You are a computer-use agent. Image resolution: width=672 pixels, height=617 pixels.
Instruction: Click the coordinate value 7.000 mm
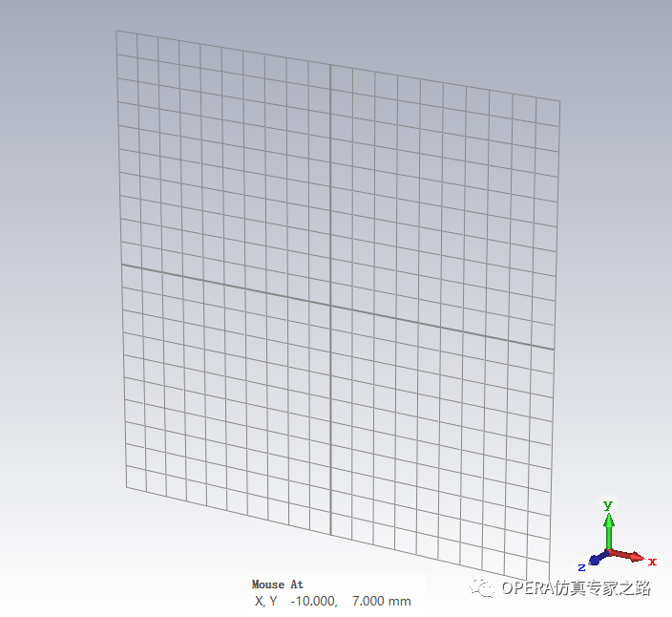point(382,601)
